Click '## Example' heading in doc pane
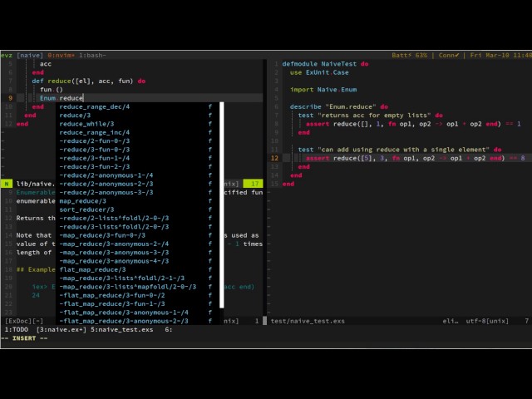This screenshot has width=532, height=399. point(36,269)
